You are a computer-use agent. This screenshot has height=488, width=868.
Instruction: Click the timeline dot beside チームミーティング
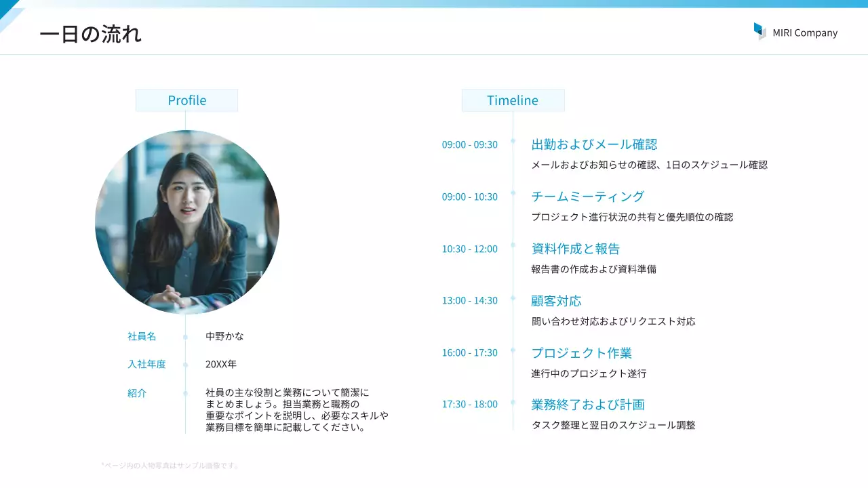tap(513, 193)
